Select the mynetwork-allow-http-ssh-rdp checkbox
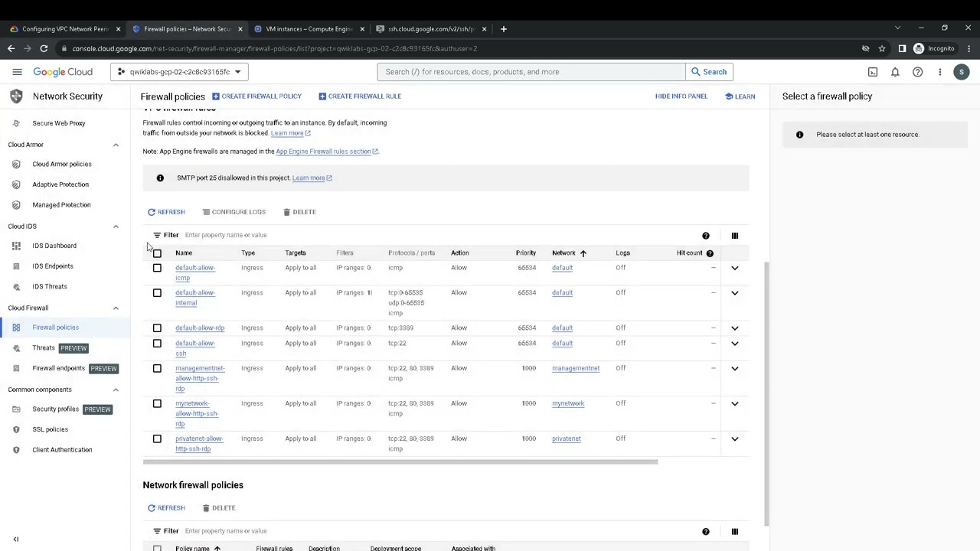Image resolution: width=980 pixels, height=551 pixels. [x=157, y=404]
